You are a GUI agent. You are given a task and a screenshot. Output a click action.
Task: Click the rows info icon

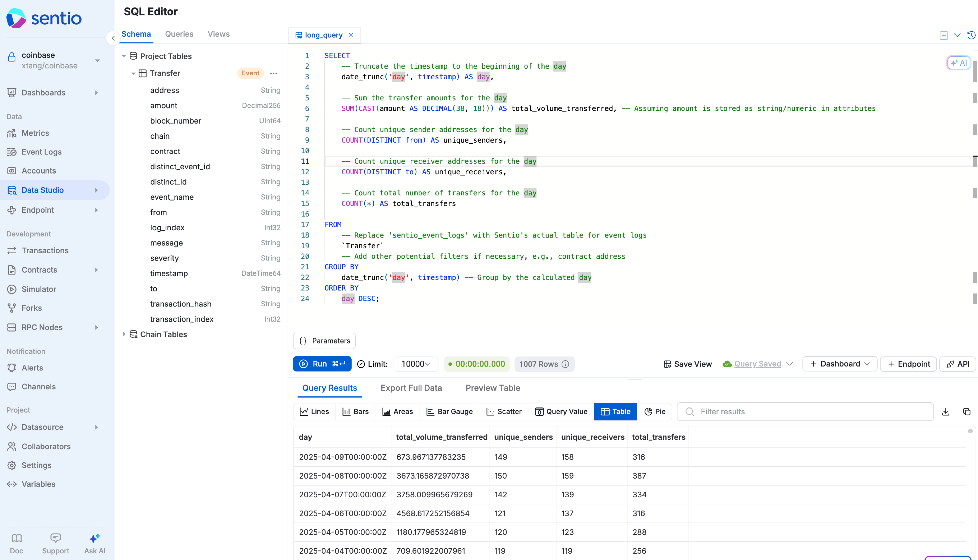(565, 364)
